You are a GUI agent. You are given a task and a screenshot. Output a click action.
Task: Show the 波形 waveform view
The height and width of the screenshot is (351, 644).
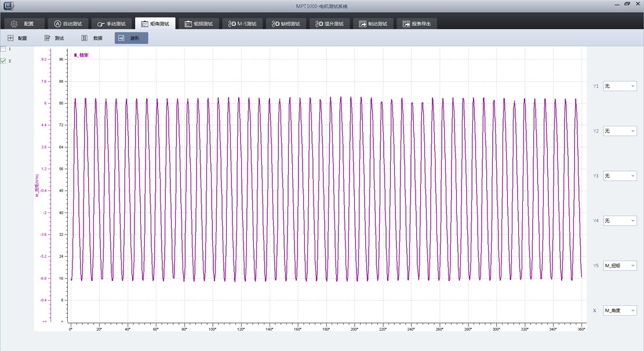[x=132, y=38]
